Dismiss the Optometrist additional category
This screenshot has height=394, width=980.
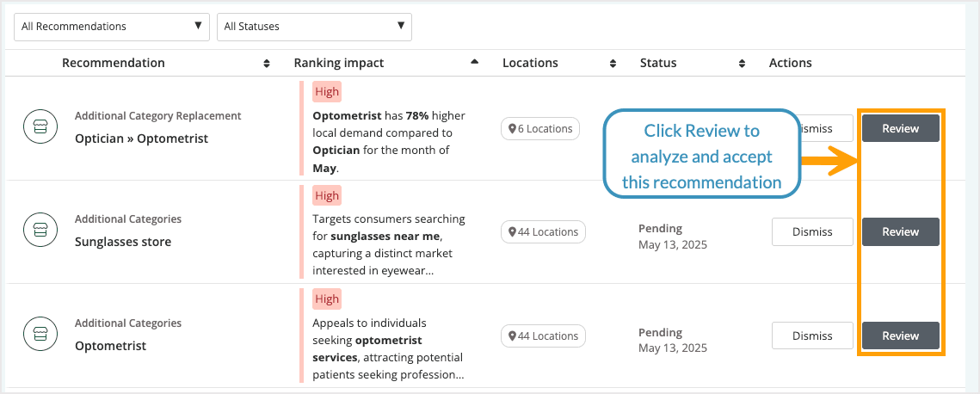(812, 336)
